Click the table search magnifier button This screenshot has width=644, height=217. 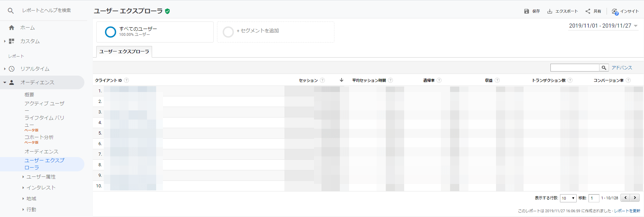point(604,68)
